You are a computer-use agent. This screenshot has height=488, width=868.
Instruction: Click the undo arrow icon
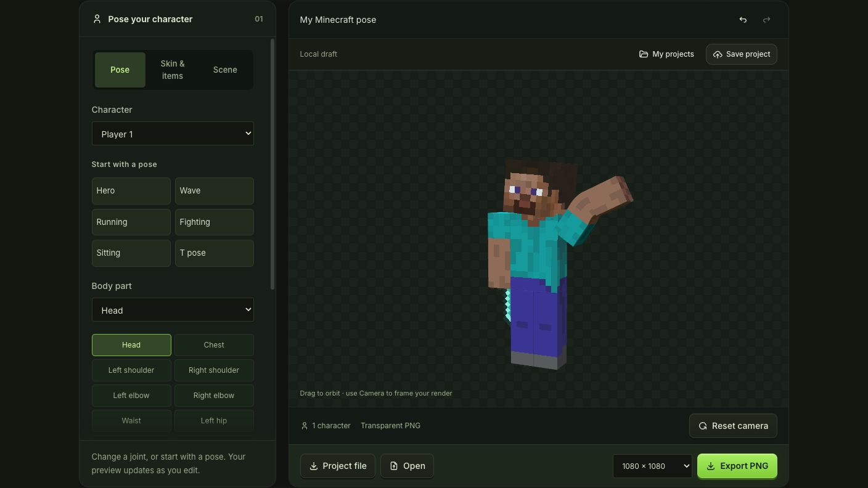pos(743,20)
